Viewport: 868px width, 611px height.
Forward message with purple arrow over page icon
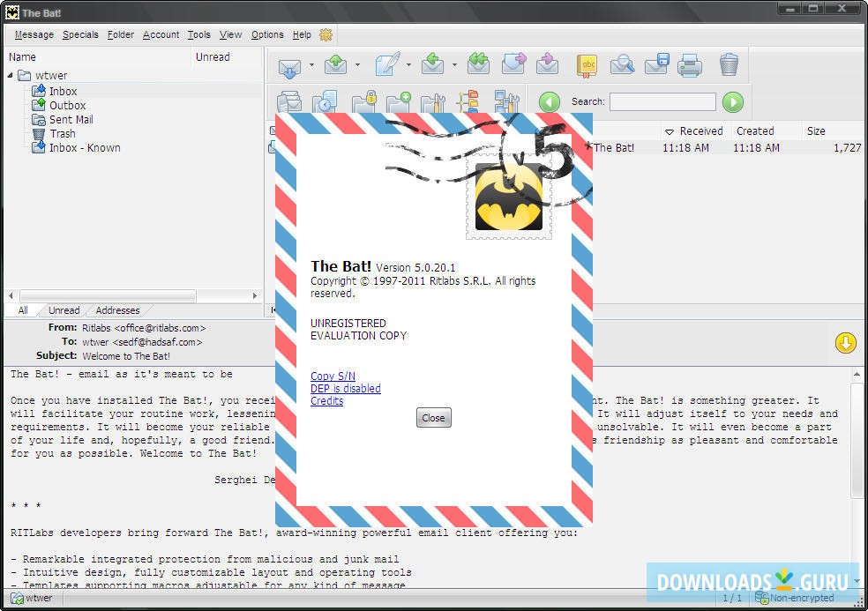(513, 64)
